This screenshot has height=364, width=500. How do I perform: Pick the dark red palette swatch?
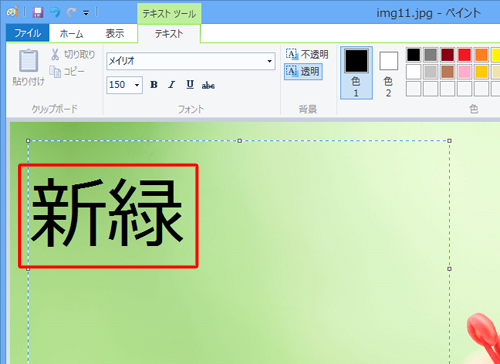[447, 55]
